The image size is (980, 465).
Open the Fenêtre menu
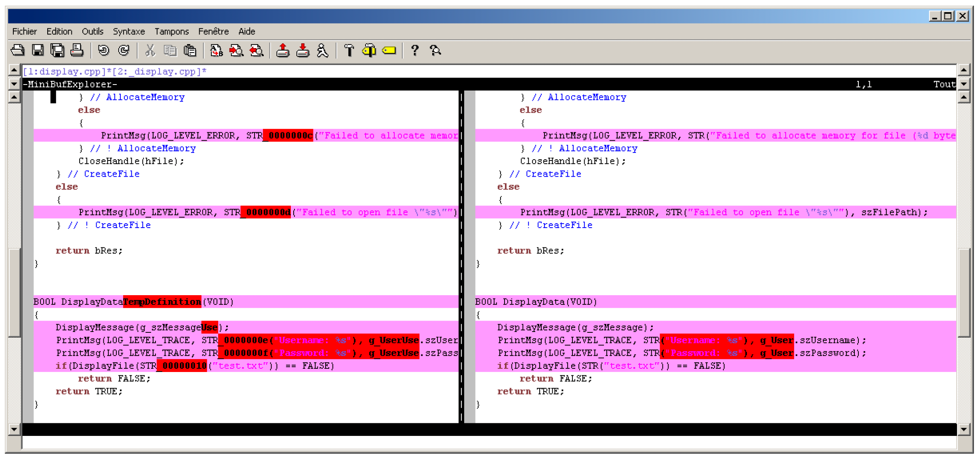213,32
